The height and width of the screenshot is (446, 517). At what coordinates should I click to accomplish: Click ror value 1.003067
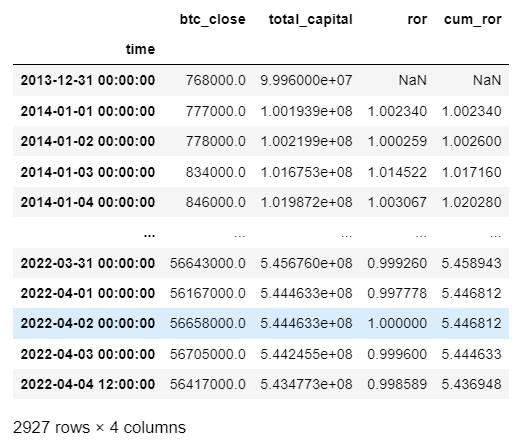397,202
